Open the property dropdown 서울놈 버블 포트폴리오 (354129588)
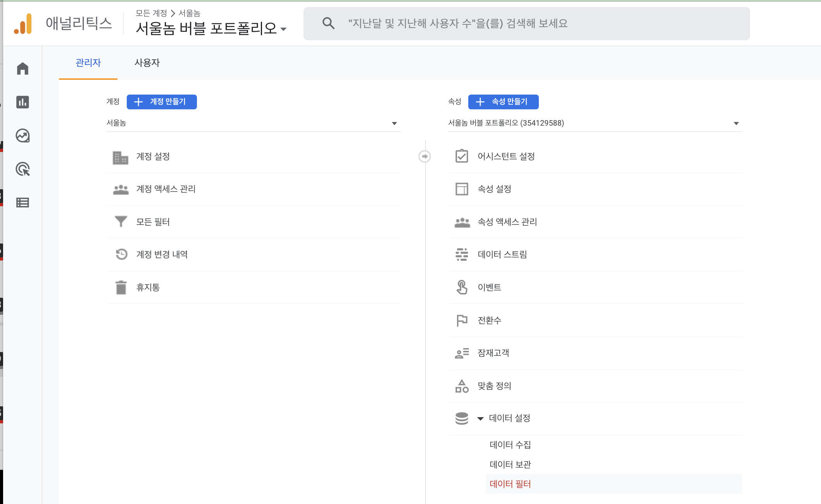This screenshot has height=504, width=821. pyautogui.click(x=595, y=123)
